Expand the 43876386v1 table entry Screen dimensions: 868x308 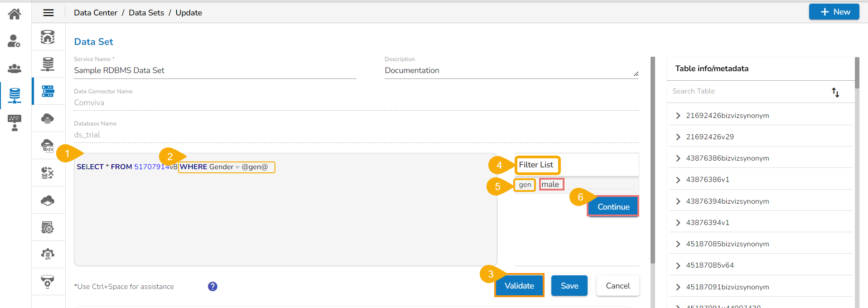click(x=678, y=180)
